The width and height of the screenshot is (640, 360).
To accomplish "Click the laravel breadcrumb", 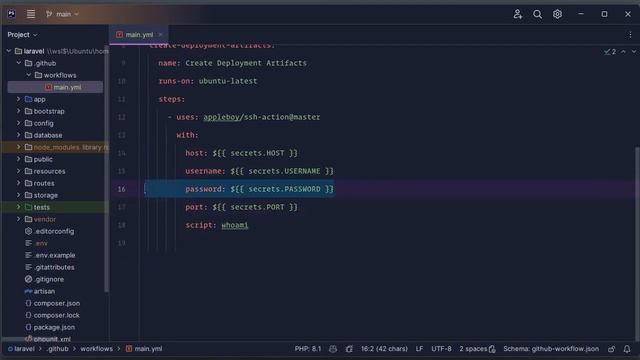I will point(21,349).
